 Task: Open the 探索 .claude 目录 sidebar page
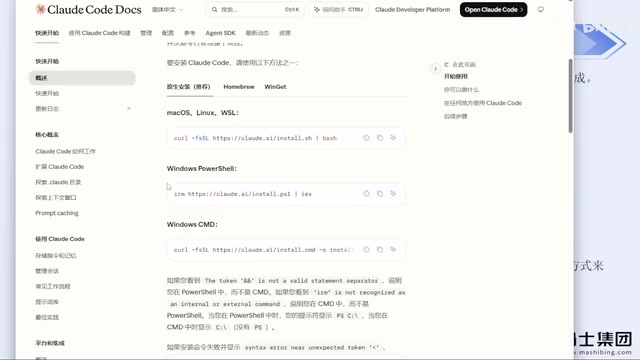[58, 182]
